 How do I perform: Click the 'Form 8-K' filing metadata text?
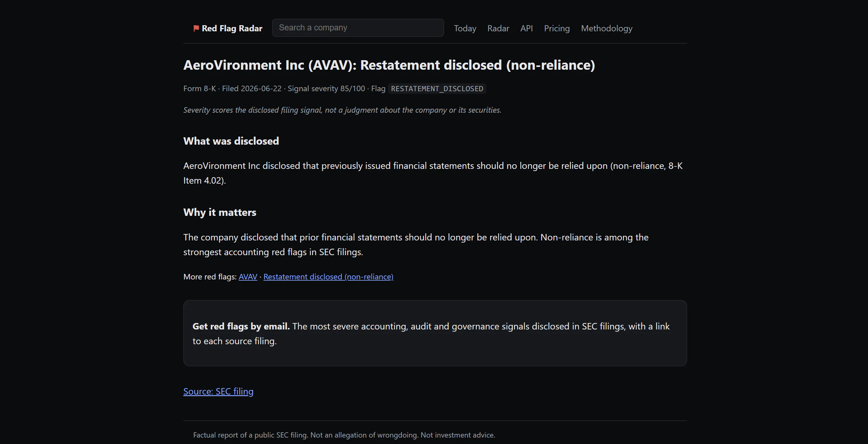[199, 89]
